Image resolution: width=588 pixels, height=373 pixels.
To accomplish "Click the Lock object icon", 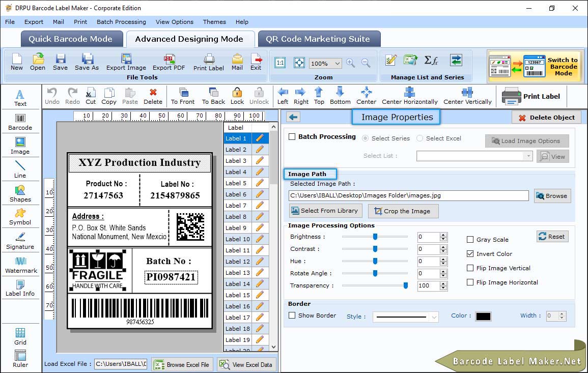I will pyautogui.click(x=237, y=96).
